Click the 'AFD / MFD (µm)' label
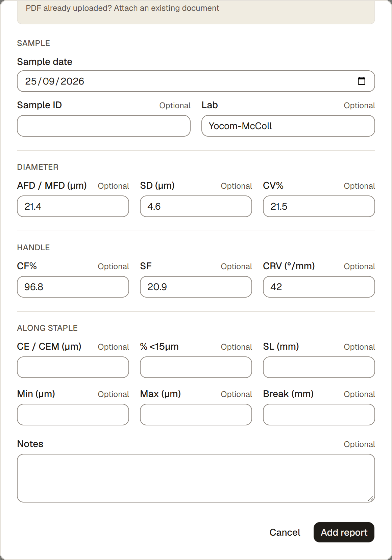392x560 pixels. [x=52, y=186]
